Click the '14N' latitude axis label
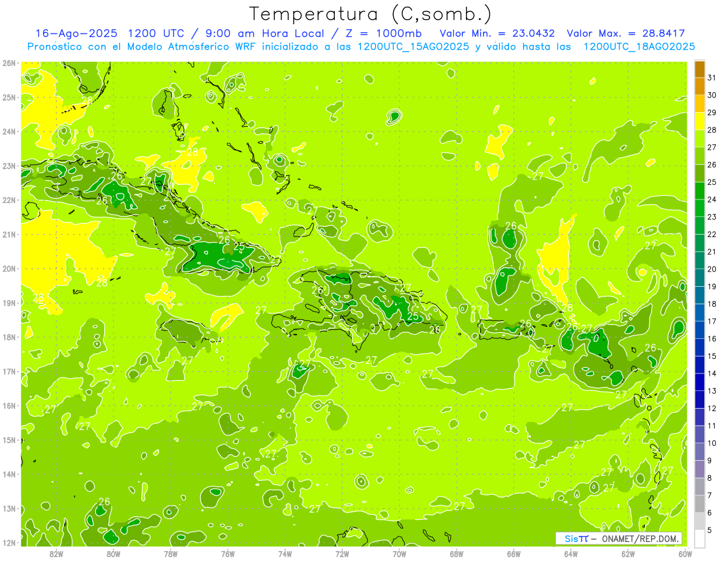This screenshot has width=728, height=562. (x=9, y=474)
